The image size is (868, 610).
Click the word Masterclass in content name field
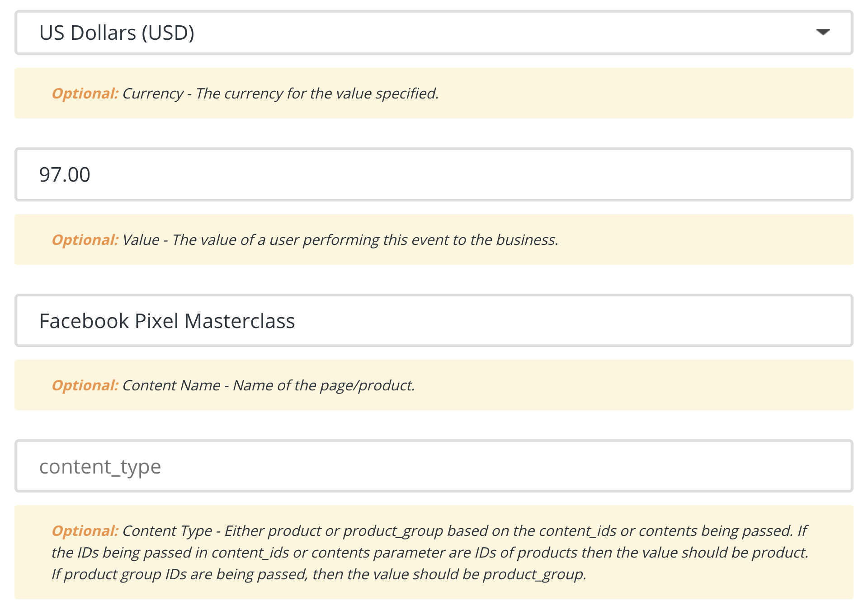(x=240, y=321)
